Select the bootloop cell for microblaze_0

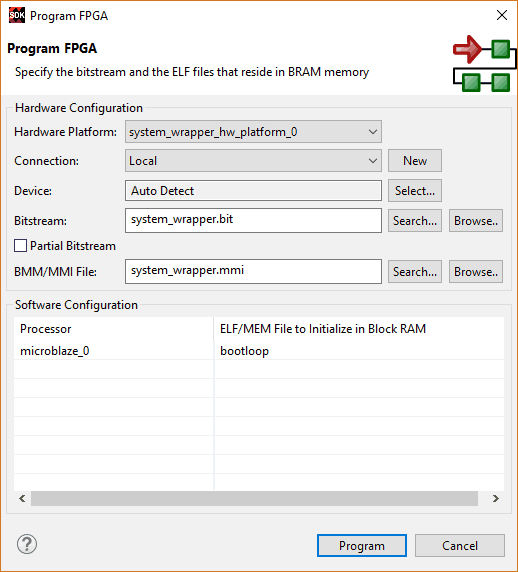(359, 351)
